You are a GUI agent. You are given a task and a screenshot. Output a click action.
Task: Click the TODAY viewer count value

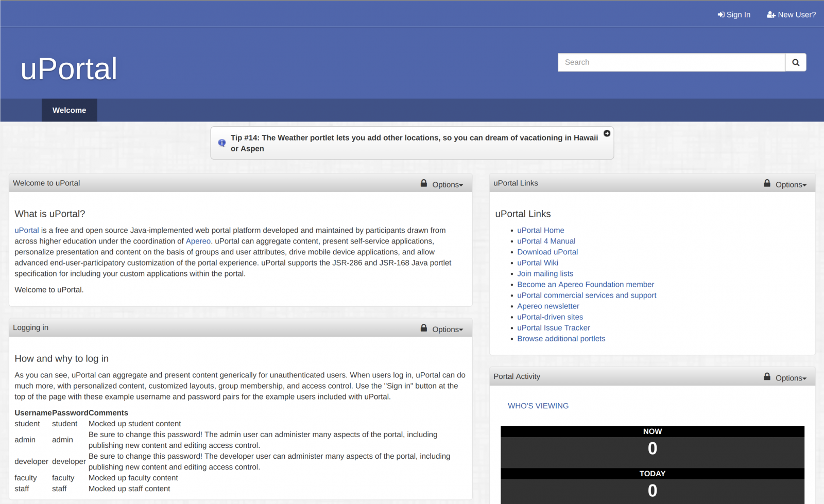(653, 491)
